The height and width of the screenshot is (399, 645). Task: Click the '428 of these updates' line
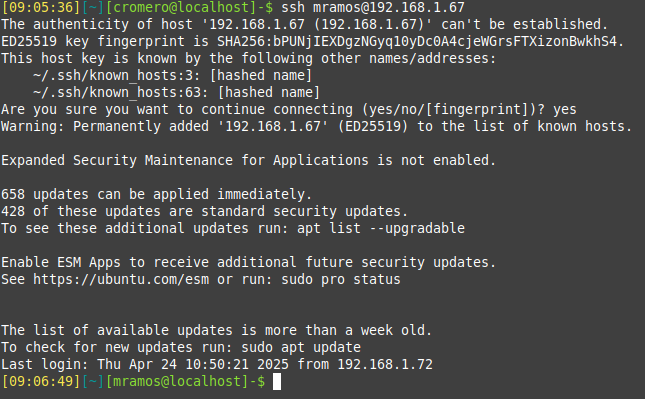pyautogui.click(x=204, y=211)
